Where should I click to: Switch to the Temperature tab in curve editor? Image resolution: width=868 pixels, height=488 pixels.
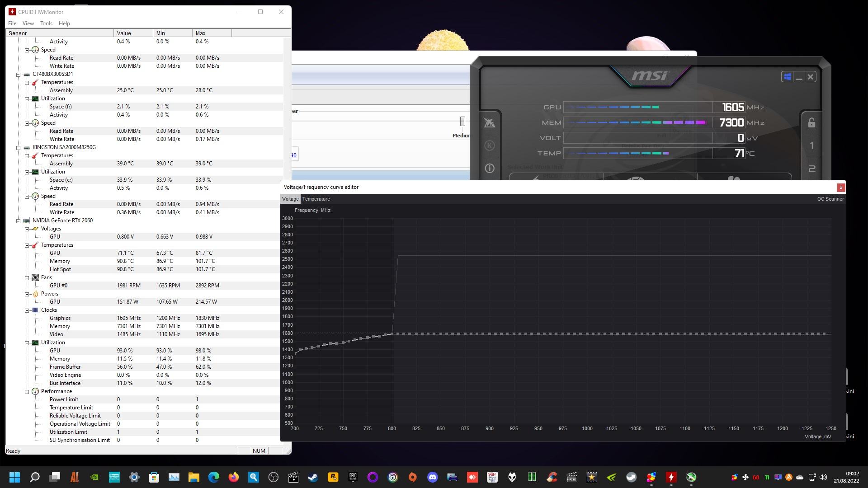tap(316, 199)
